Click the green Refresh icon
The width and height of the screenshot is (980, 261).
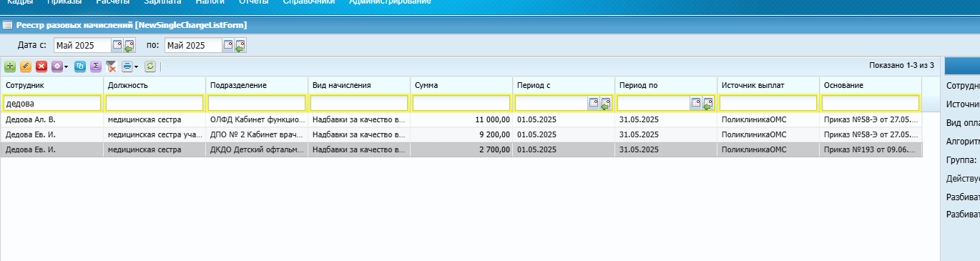point(150,67)
